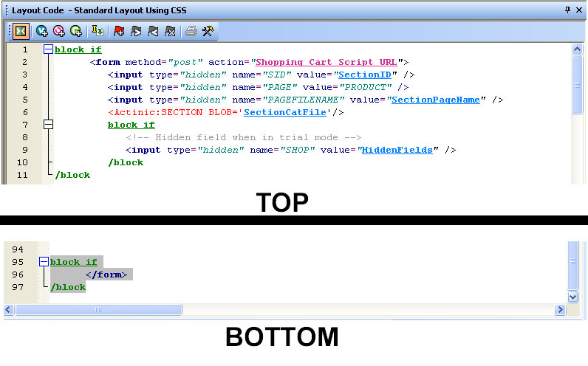588x366 pixels.
Task: Collapse the block if on line 1
Action: pyautogui.click(x=48, y=50)
